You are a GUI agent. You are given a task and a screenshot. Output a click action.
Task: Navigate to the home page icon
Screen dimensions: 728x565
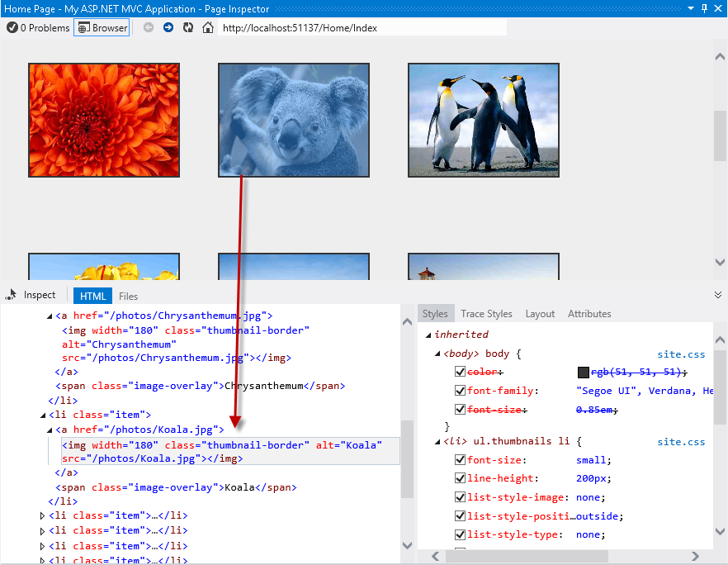(x=206, y=26)
